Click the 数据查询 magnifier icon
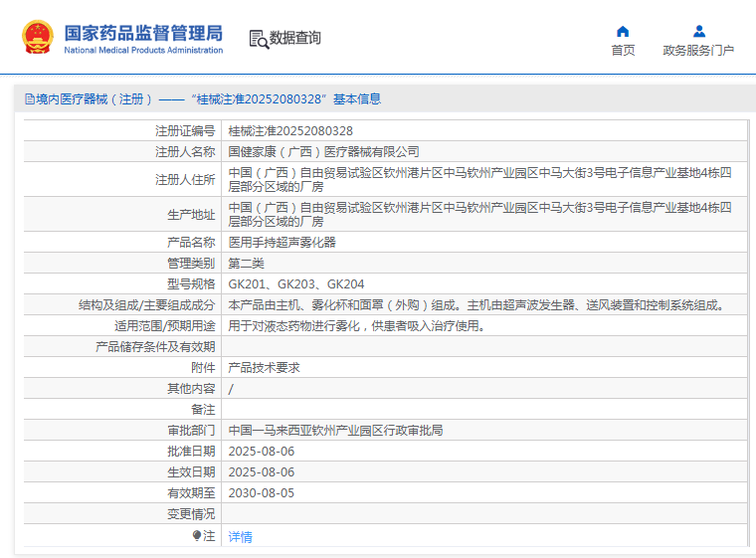Image resolution: width=756 pixels, height=558 pixels. tap(259, 39)
